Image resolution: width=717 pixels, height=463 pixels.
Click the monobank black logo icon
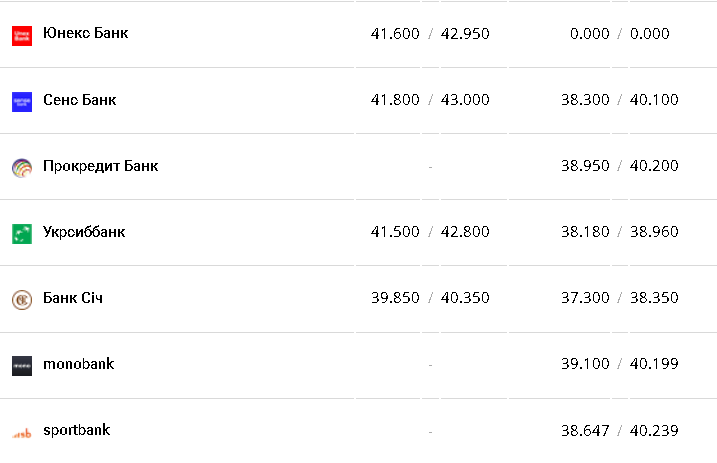point(22,365)
